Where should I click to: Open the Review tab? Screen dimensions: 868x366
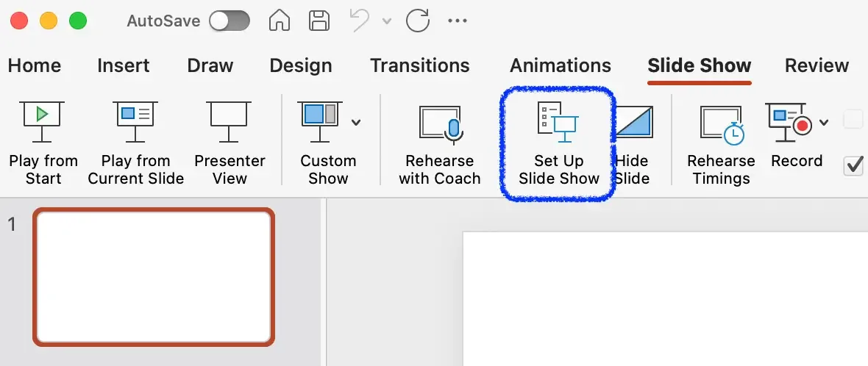point(817,65)
